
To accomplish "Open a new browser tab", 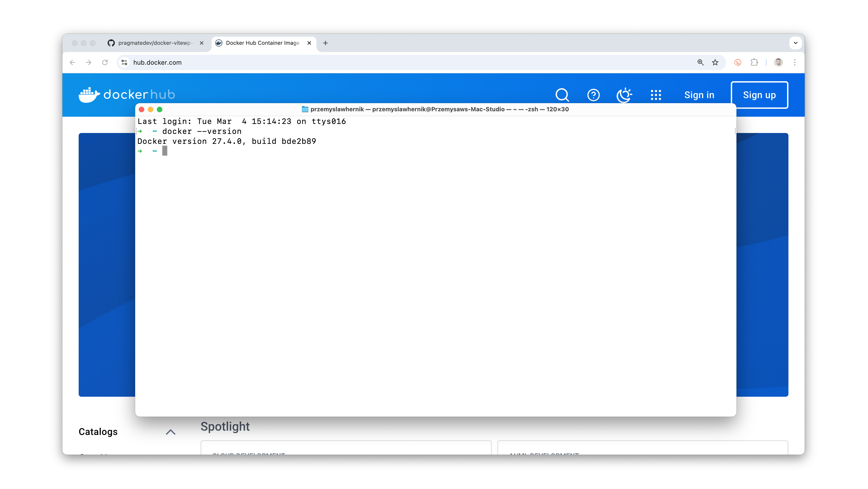I will click(325, 43).
